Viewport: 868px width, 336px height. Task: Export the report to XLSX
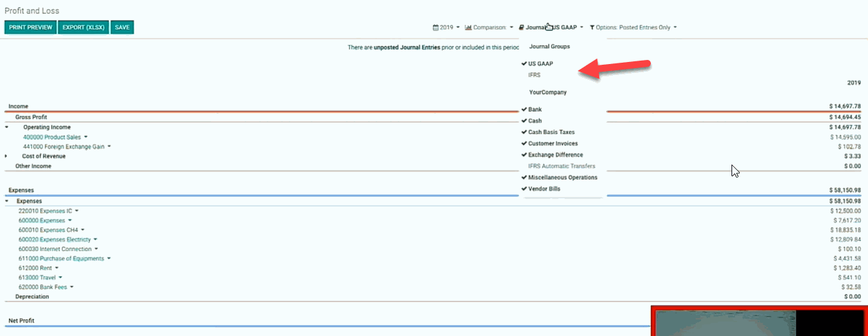coord(83,28)
